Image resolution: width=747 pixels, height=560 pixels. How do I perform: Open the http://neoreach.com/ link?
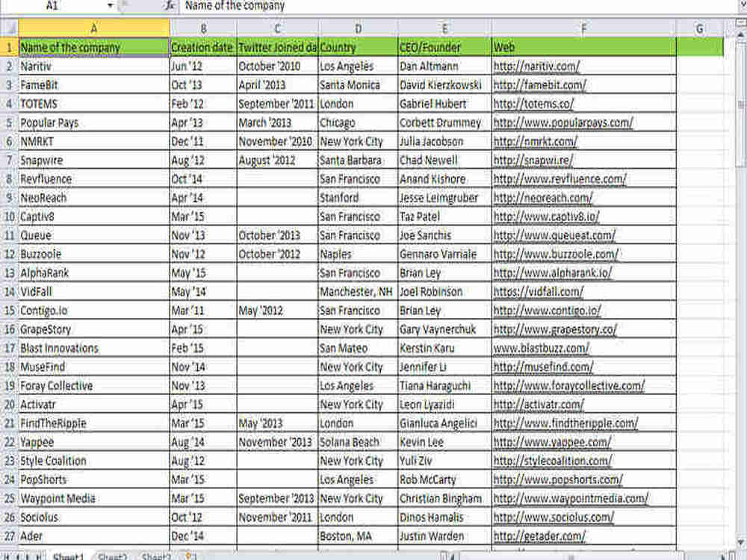coord(543,198)
